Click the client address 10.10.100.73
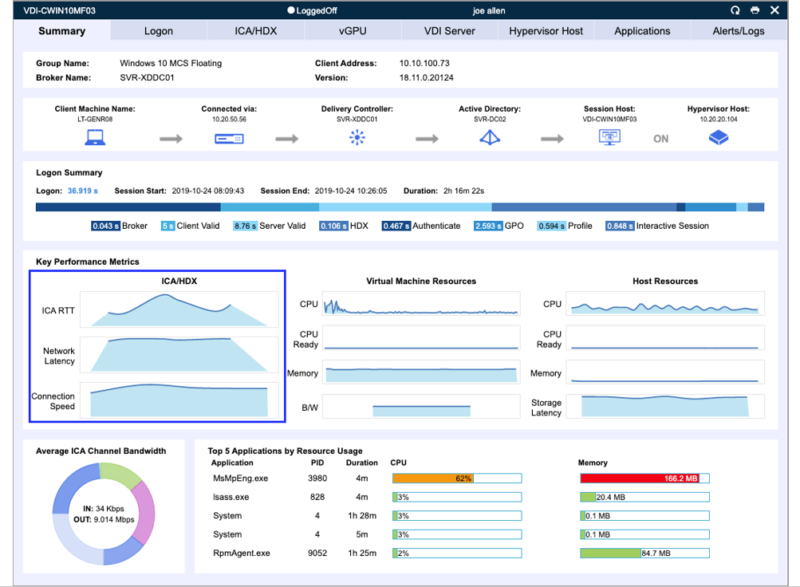The width and height of the screenshot is (800, 587). [x=424, y=63]
